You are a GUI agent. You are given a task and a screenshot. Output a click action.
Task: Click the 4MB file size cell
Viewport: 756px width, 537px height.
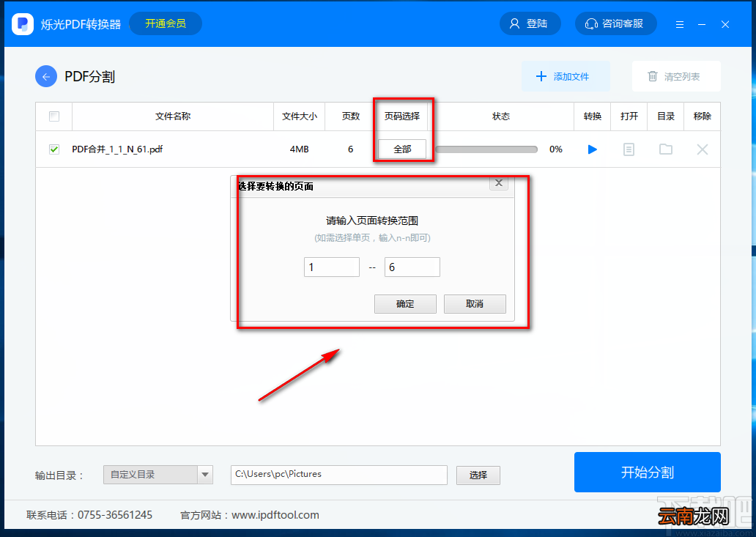coord(300,149)
